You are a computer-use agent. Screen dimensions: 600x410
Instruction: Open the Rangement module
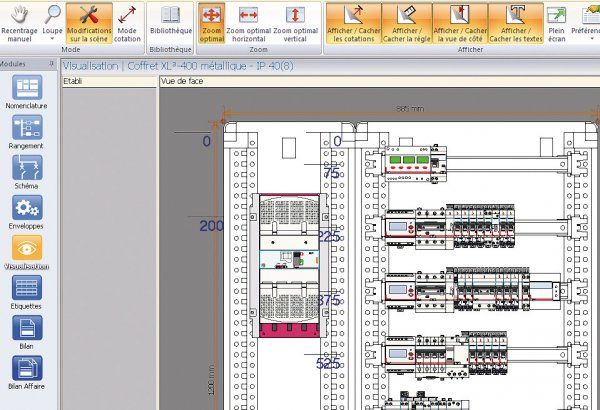27,132
